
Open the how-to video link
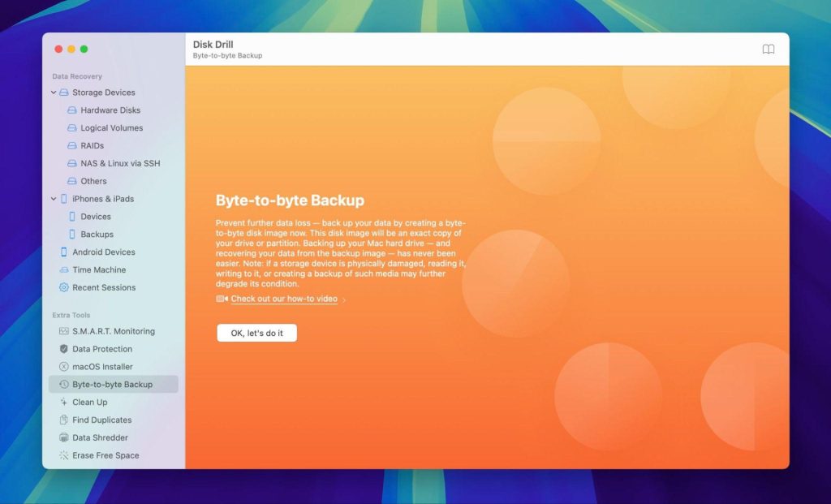284,299
